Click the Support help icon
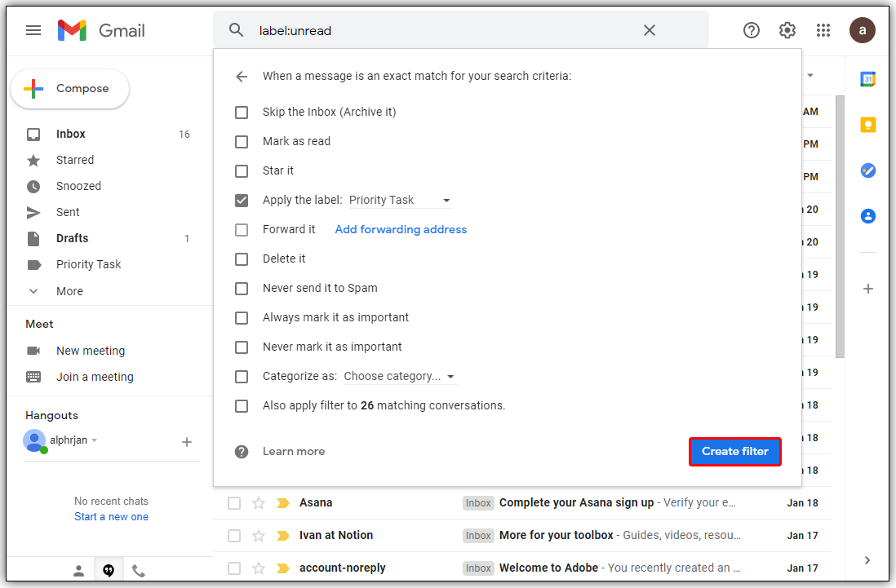This screenshot has width=896, height=588. click(751, 30)
